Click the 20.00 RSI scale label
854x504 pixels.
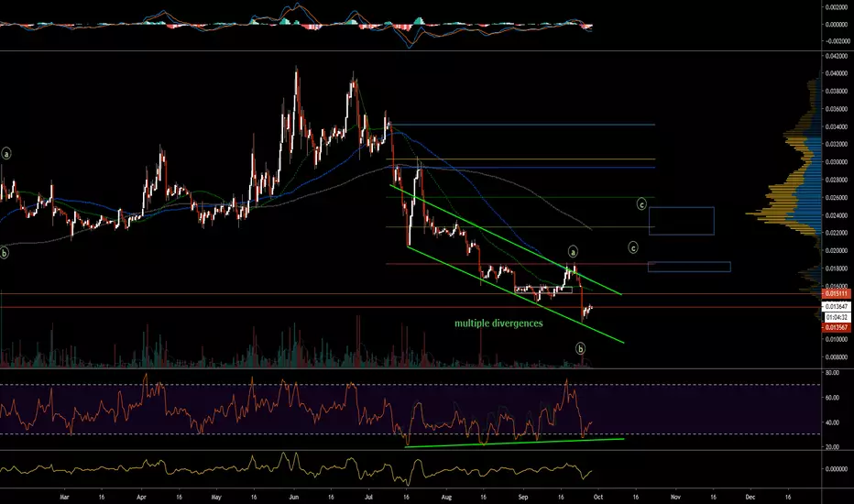pyautogui.click(x=832, y=447)
